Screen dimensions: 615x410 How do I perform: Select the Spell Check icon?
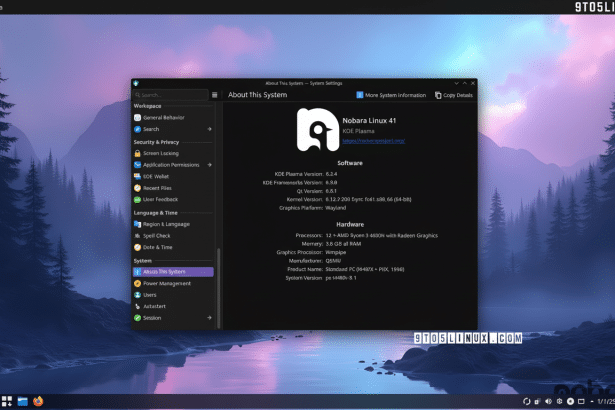tap(137, 236)
